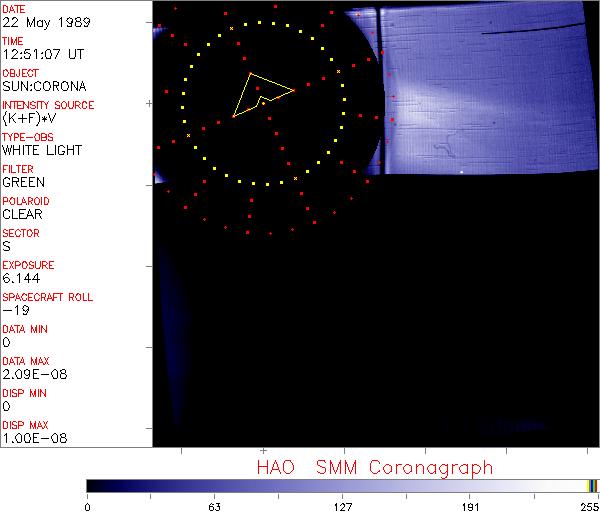Click the "HAO SMM Coronagraph" title text

click(x=375, y=467)
